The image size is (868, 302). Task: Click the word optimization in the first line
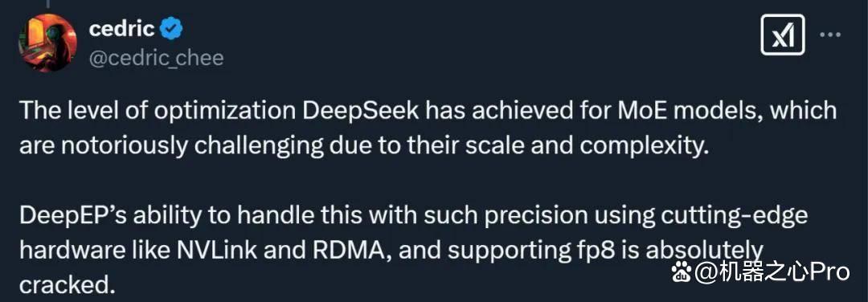coord(225,111)
